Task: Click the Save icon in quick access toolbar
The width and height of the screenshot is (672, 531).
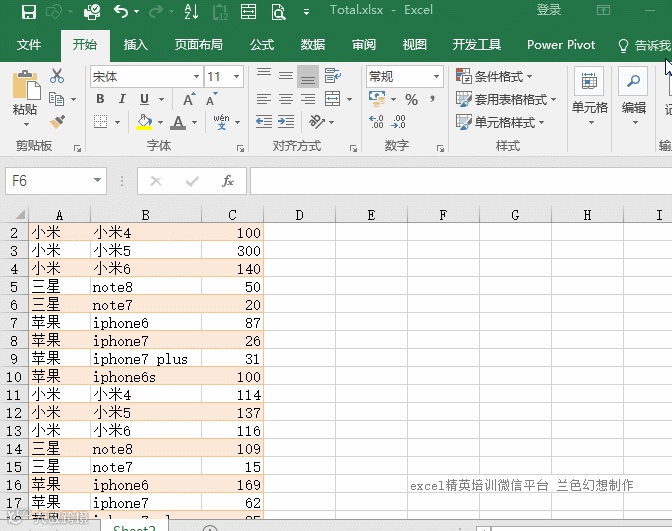Action: [29, 12]
